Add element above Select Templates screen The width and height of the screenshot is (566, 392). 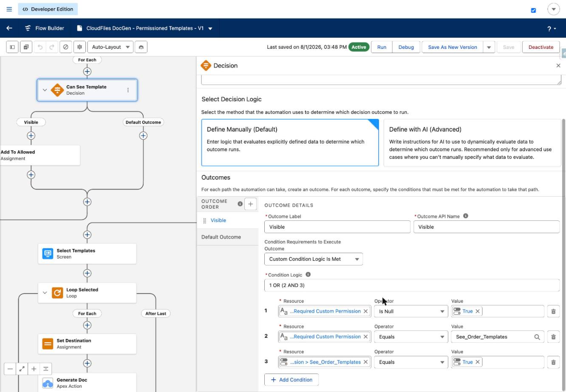coord(87,235)
